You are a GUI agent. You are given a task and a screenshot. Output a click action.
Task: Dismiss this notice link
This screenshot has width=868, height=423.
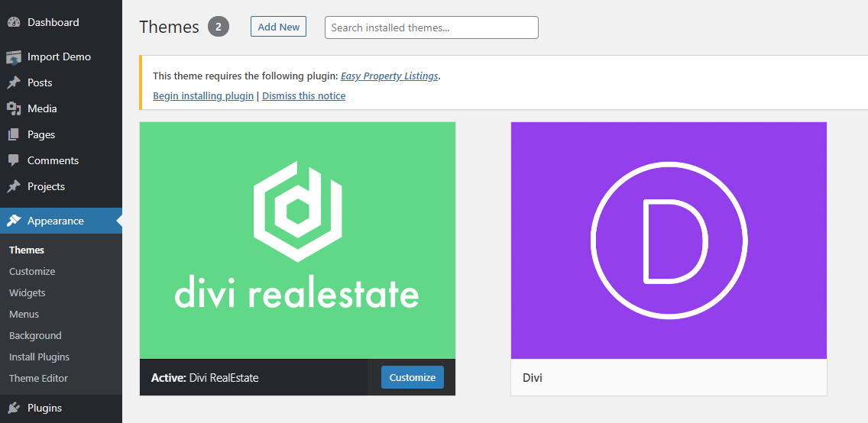click(304, 95)
